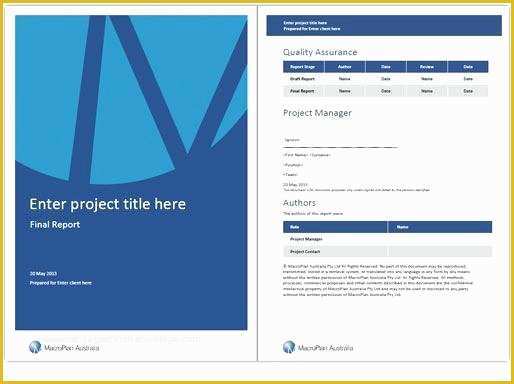514x384 pixels.
Task: Select the 'Report Stage' column header
Action: (x=303, y=67)
